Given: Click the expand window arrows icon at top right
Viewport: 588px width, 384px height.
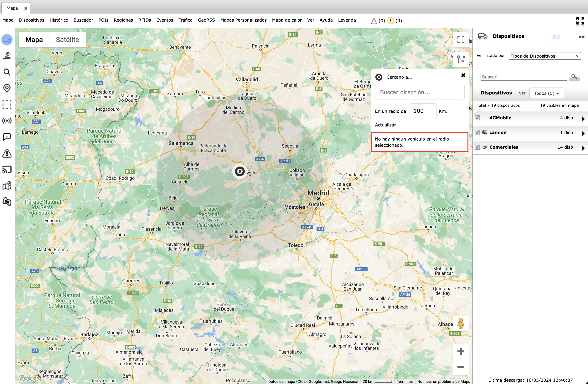Looking at the screenshot, I should tap(580, 21).
